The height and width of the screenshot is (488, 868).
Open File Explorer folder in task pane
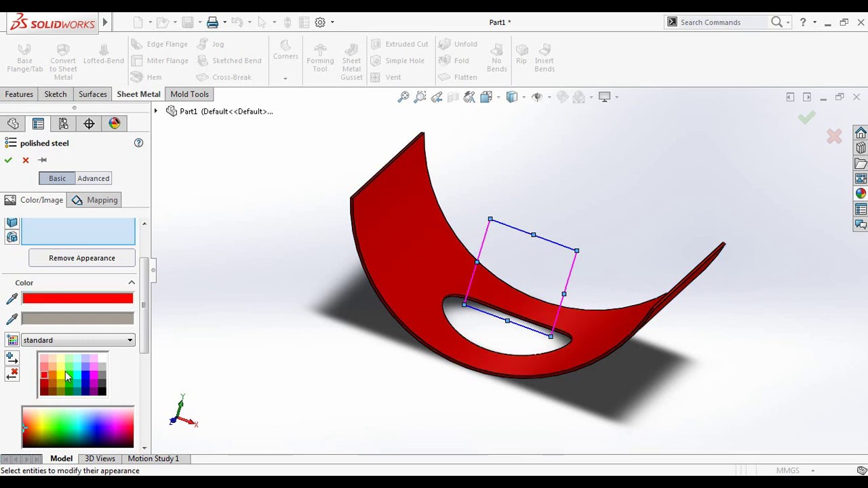point(861,163)
